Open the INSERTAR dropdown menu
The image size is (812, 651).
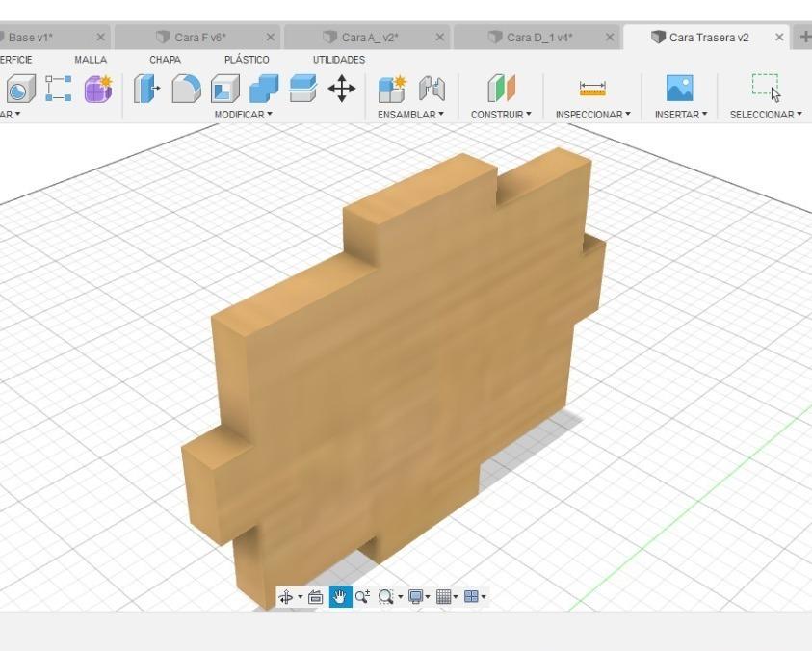[681, 115]
